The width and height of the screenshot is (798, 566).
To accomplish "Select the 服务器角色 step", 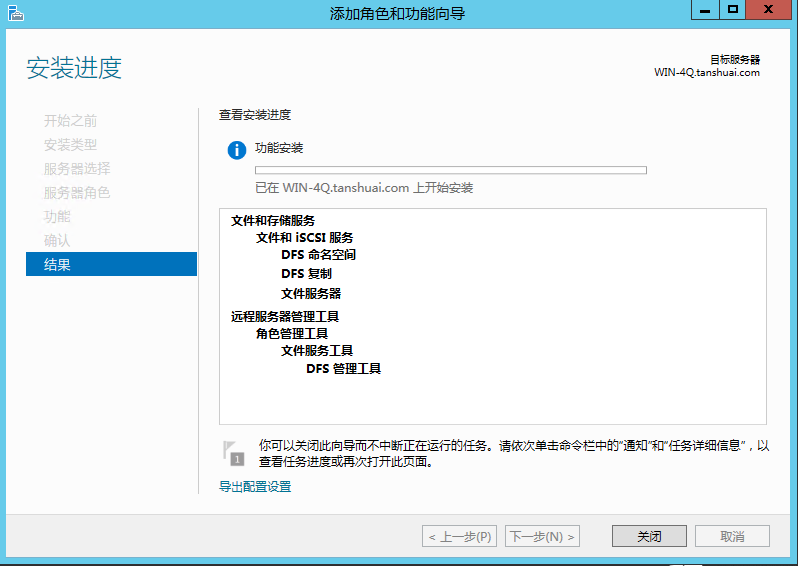I will (x=77, y=193).
